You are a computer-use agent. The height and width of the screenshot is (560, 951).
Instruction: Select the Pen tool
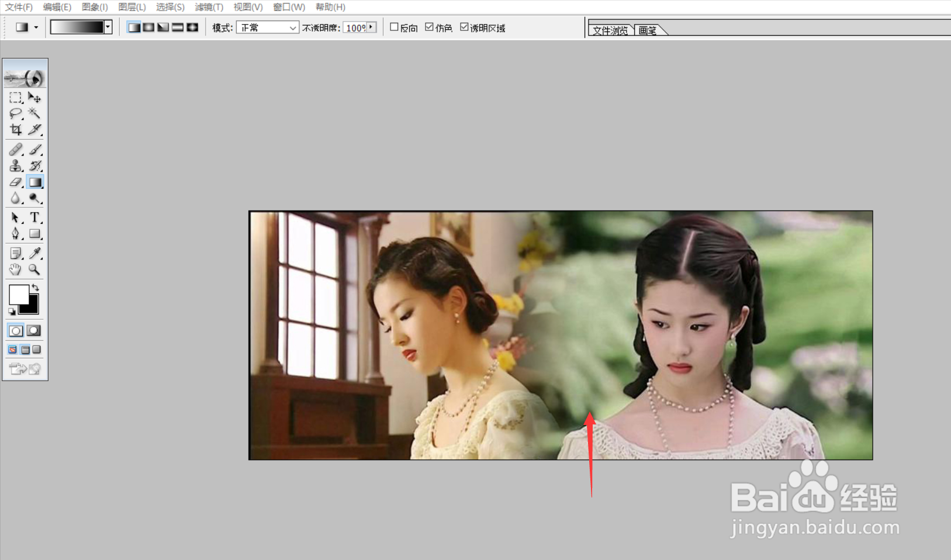pos(16,234)
